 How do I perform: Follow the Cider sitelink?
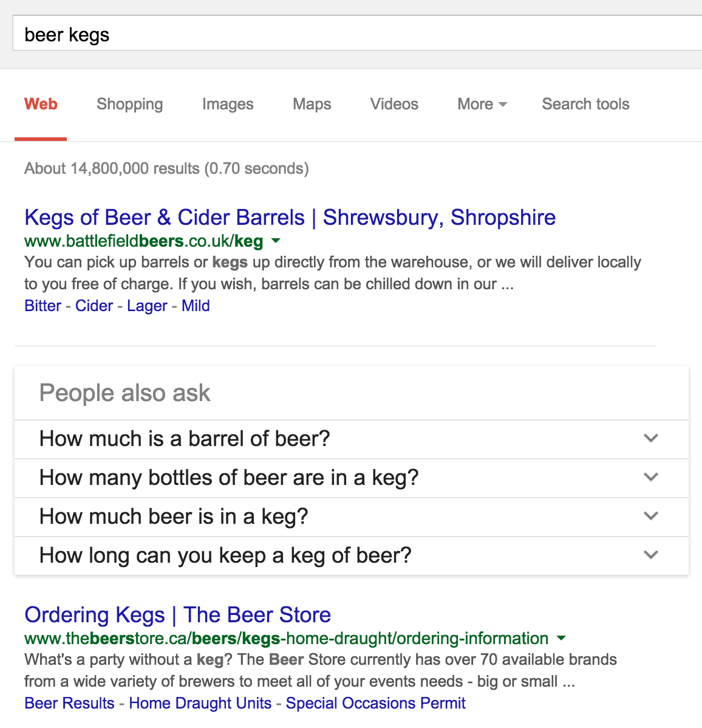pos(94,306)
